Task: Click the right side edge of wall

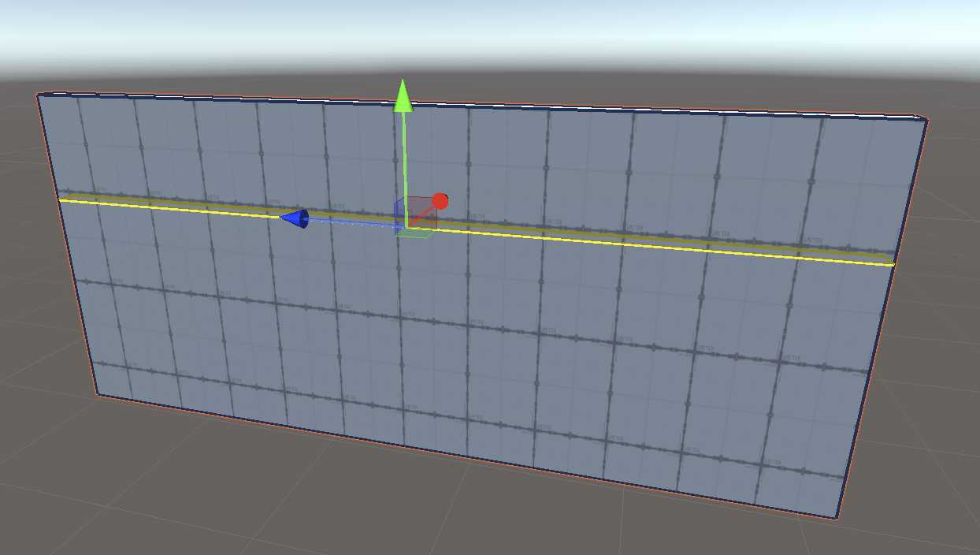Action: (882, 315)
